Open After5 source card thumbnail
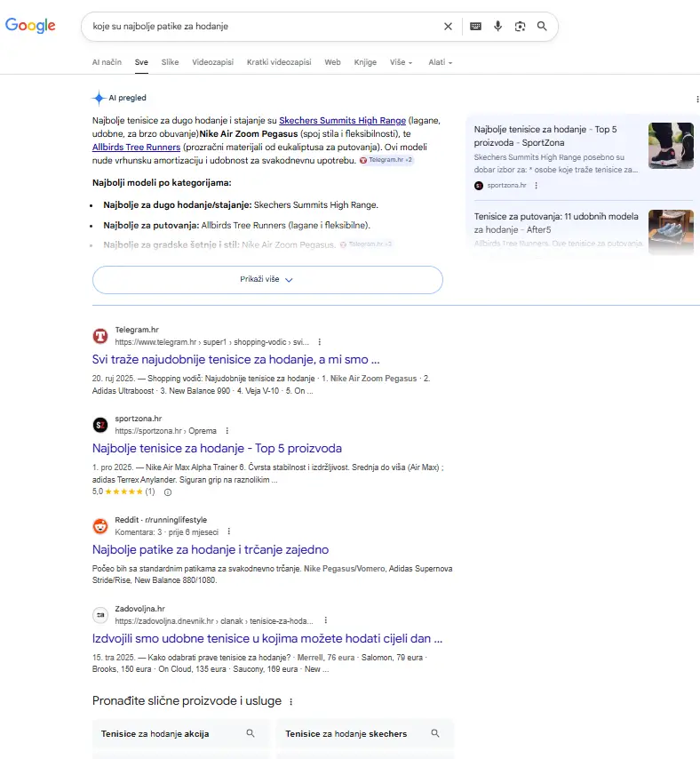Viewport: 700px width, 759px height. (x=671, y=232)
